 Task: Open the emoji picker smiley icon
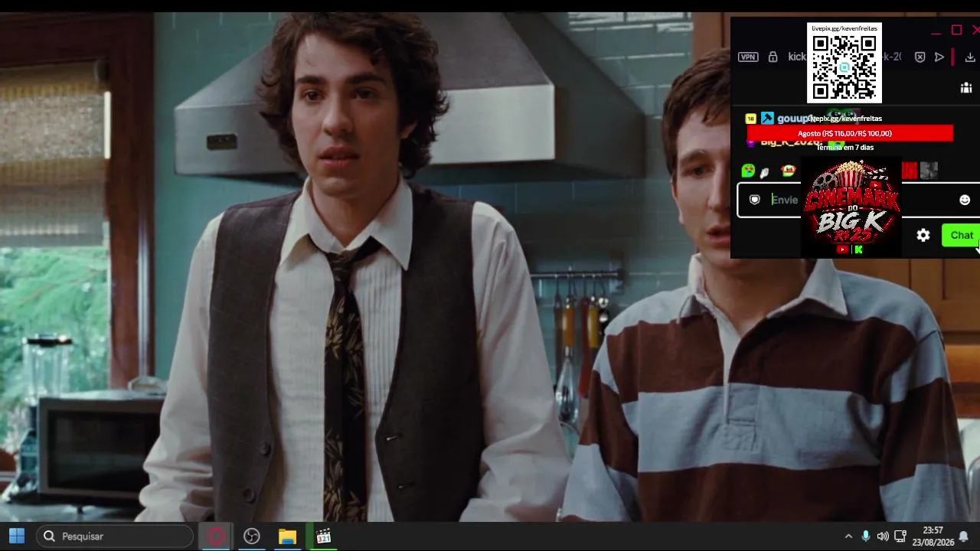pyautogui.click(x=965, y=200)
